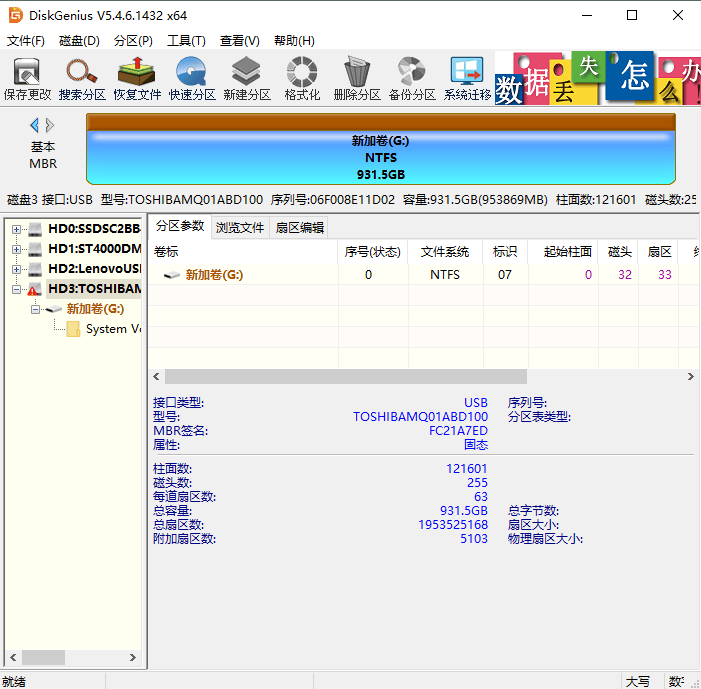Click the 起始柱面 column header

point(563,252)
